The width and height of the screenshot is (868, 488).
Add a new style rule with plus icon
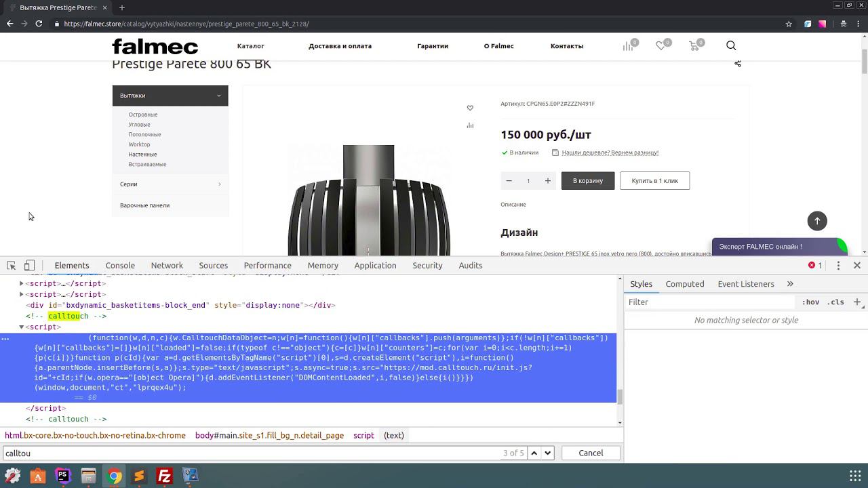857,302
